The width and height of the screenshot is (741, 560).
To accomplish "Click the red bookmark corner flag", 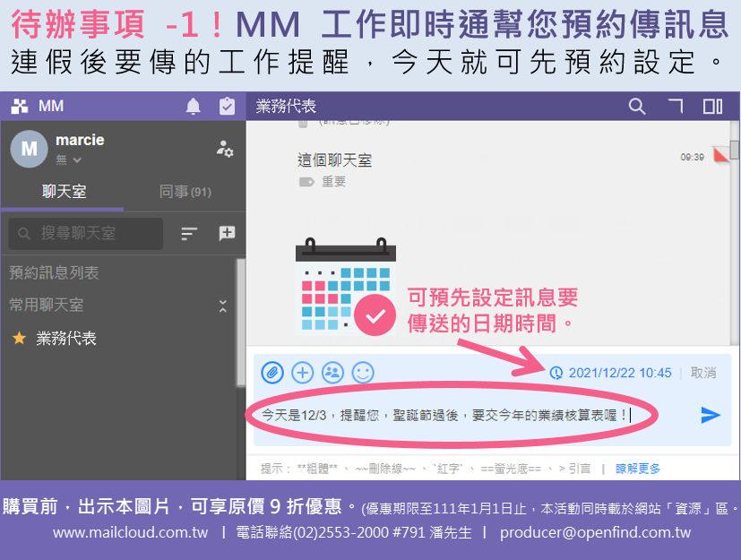I will [x=720, y=154].
